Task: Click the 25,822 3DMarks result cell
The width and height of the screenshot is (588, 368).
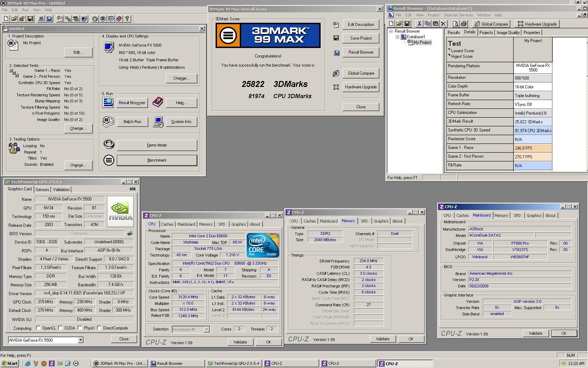Action: (533, 122)
